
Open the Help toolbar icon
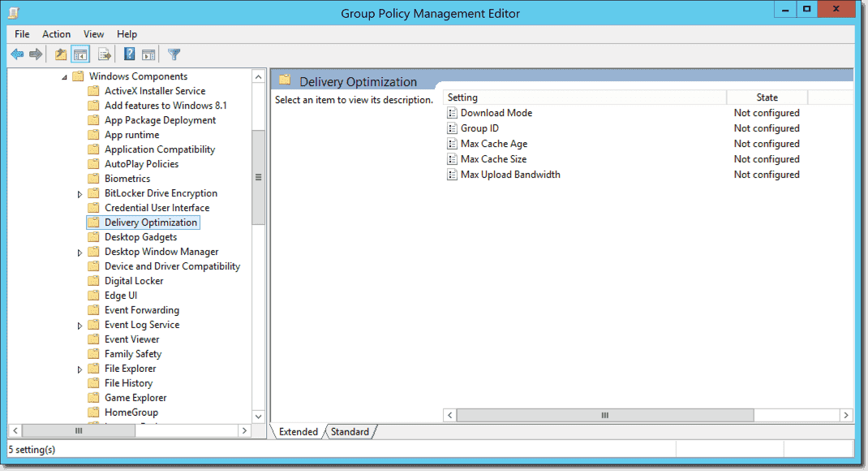click(130, 54)
